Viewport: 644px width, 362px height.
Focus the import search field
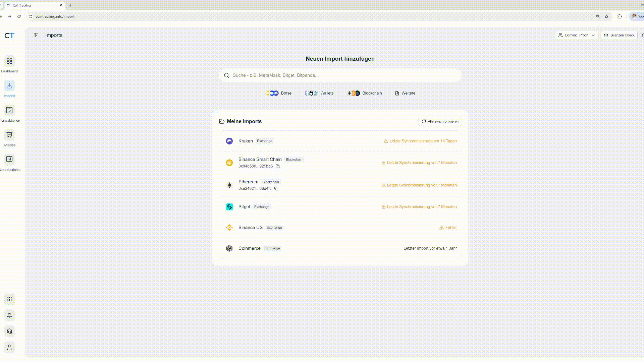pos(340,75)
